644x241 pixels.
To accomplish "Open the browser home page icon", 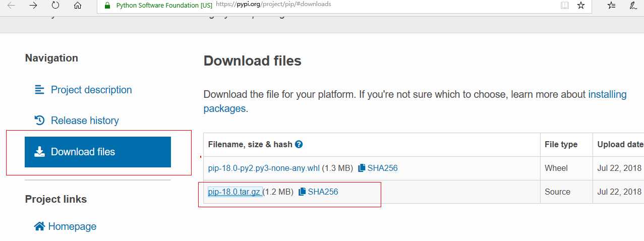I will 77,6.
